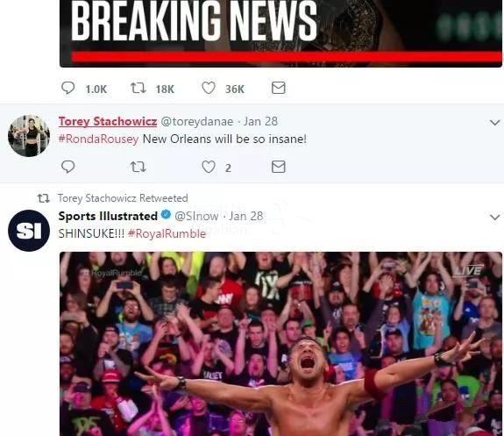
Task: Open the Shinsuke Royal Rumble crowd photo
Action: tap(281, 344)
